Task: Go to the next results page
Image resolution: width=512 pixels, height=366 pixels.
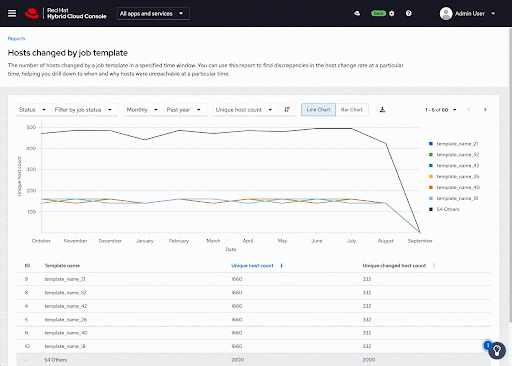Action: point(485,110)
